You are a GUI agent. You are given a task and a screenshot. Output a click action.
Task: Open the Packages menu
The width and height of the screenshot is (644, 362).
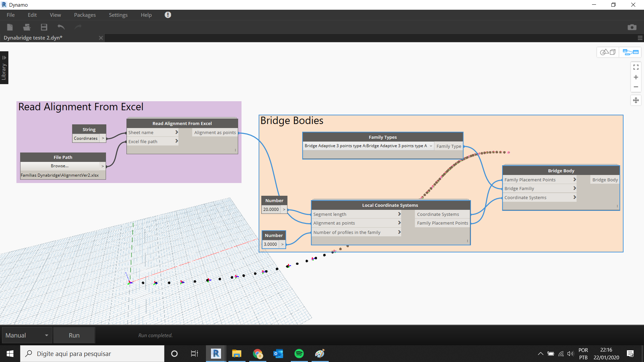85,15
